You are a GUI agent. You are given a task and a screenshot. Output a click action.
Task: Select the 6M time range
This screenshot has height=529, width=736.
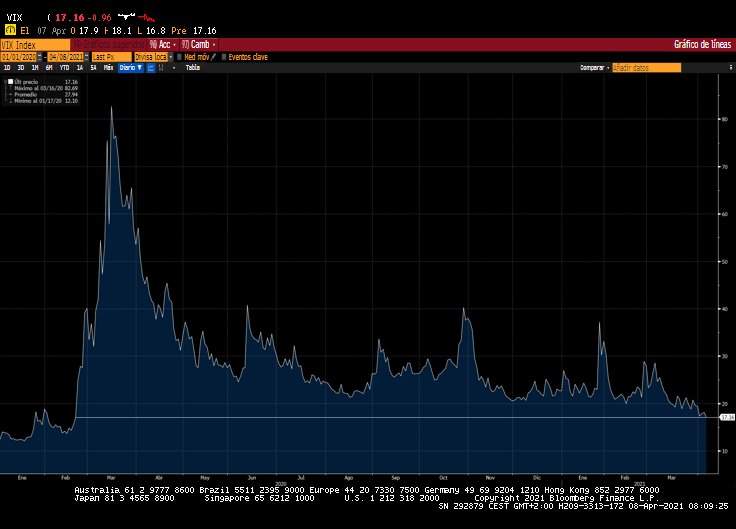coord(49,68)
